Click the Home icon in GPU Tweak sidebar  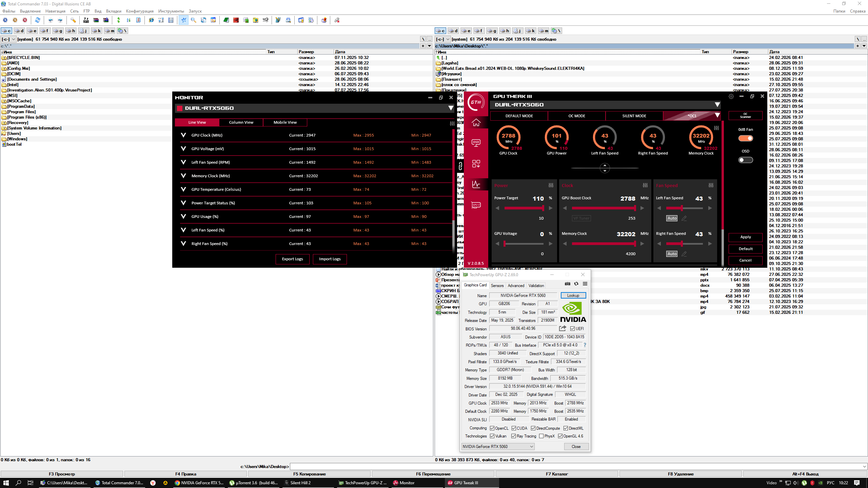(x=476, y=122)
